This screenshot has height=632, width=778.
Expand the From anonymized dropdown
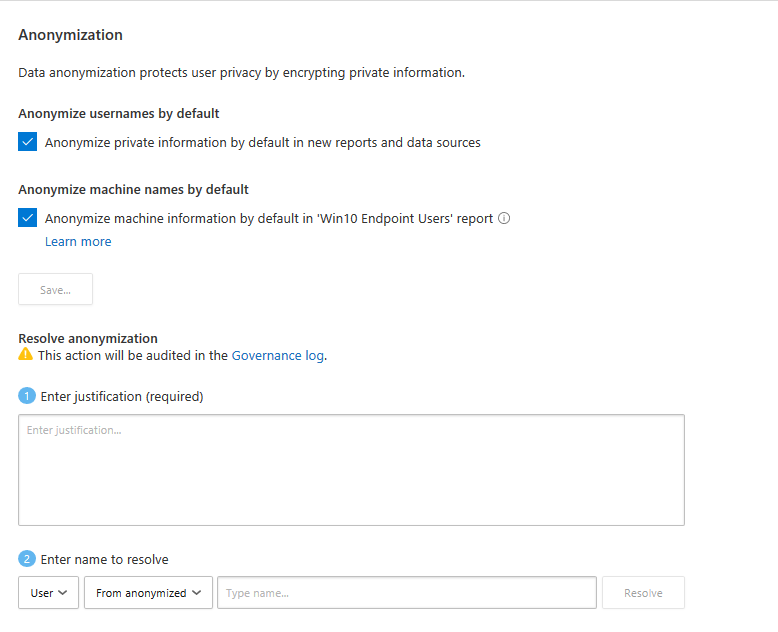tap(148, 593)
